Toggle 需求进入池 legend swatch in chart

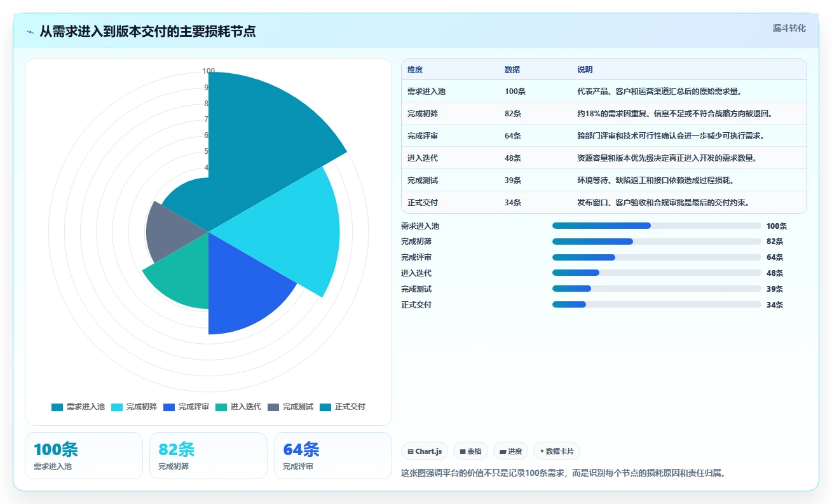pos(57,407)
